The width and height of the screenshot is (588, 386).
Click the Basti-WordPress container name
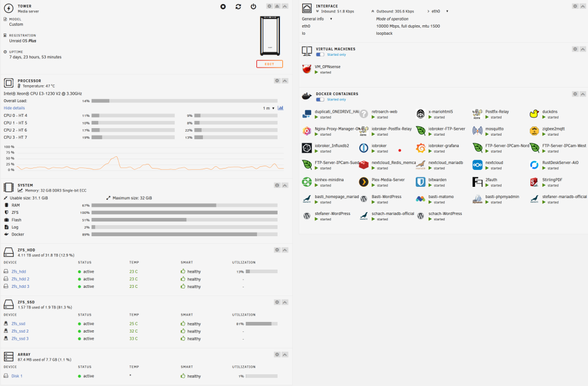point(386,197)
